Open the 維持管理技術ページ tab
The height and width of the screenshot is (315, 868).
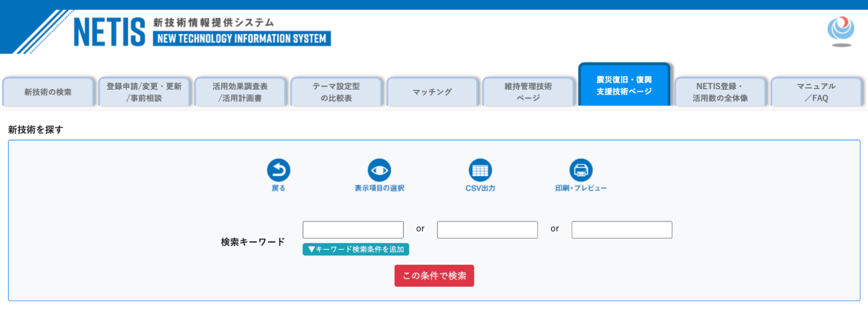point(528,92)
